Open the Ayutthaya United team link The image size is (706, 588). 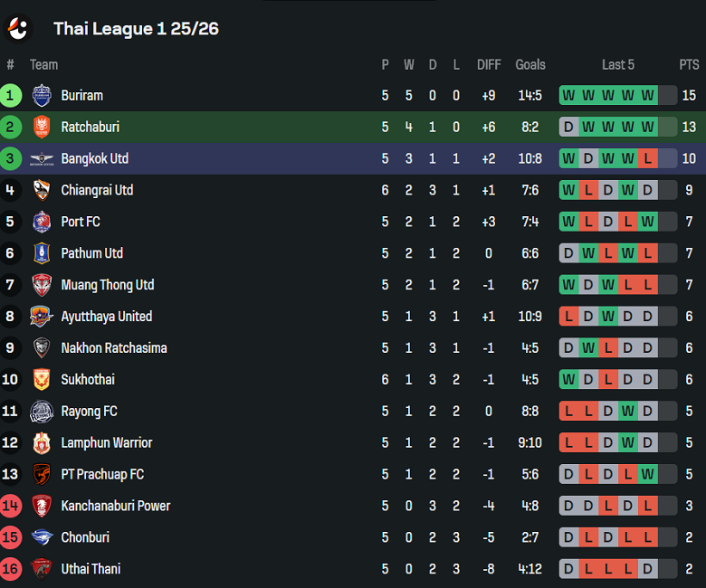tap(106, 317)
